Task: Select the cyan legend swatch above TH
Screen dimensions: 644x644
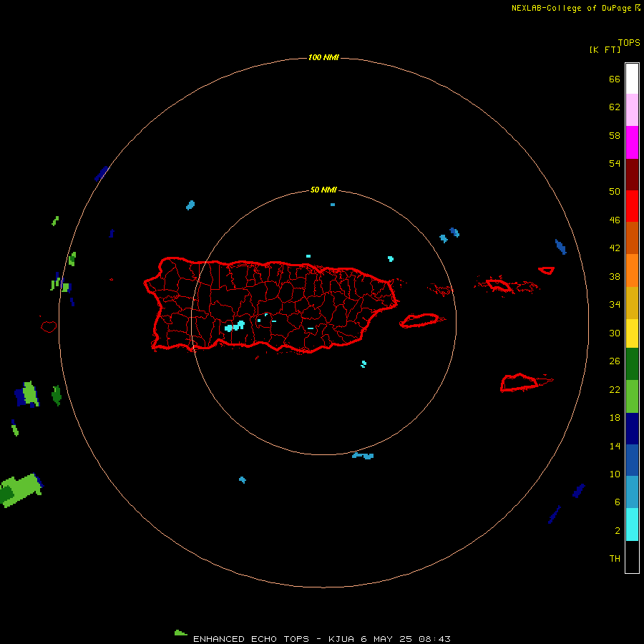Action: tap(632, 525)
